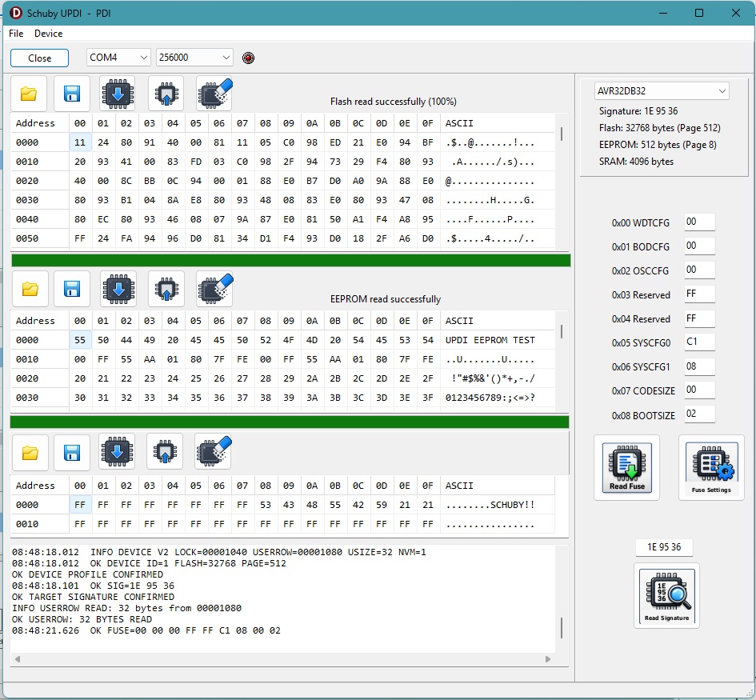Click the Flash chip icon with down arrow

pos(117,94)
